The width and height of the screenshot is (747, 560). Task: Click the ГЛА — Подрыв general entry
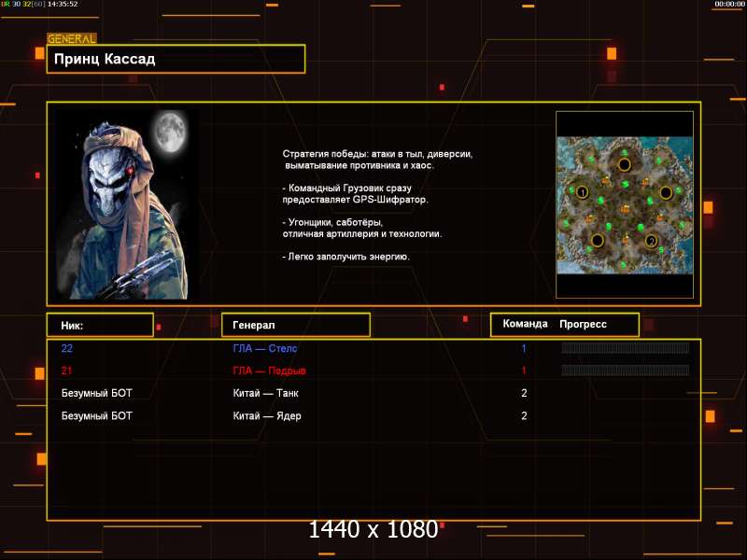click(x=269, y=371)
